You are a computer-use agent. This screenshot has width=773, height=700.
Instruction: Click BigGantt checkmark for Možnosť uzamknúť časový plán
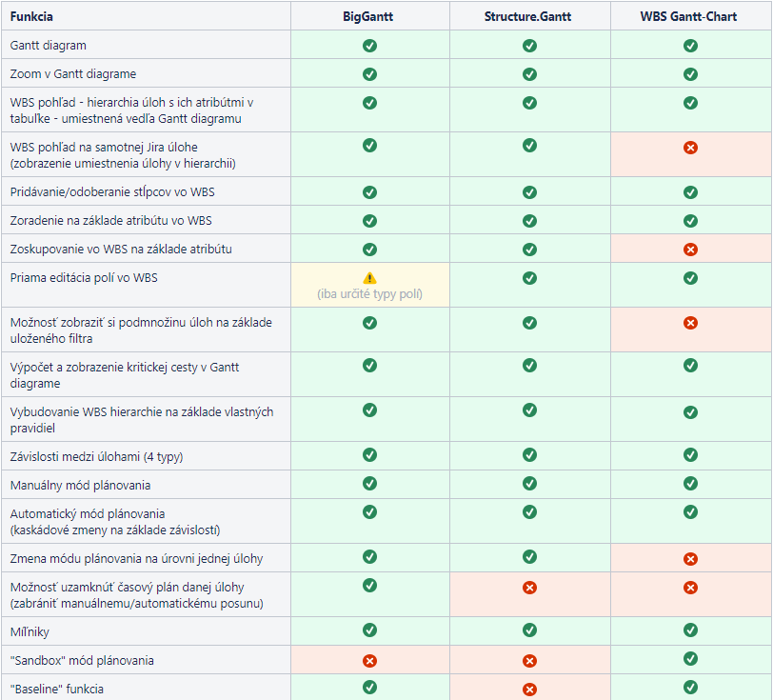[x=369, y=586]
